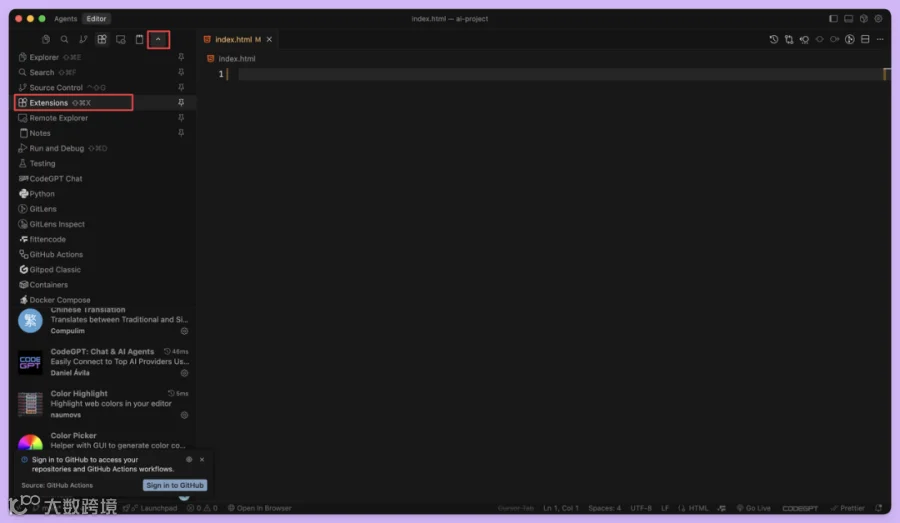Open Search magnifier icon in top activity bar
Screen dimensions: 900x523
click(x=64, y=40)
